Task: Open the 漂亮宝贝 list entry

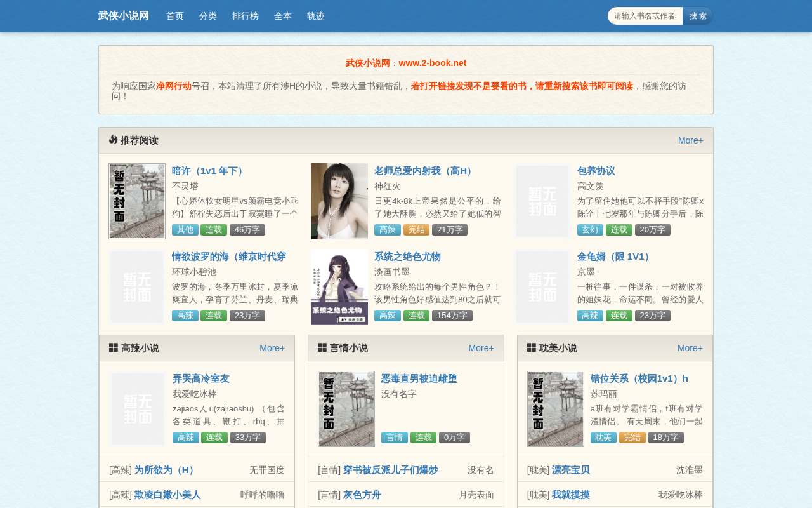Action: [x=571, y=470]
